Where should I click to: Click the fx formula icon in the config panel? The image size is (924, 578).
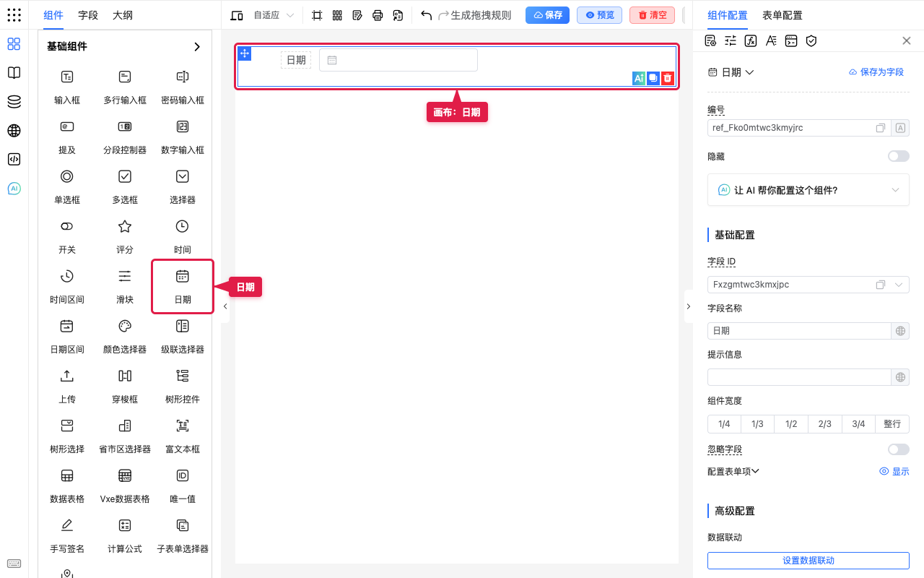[751, 40]
